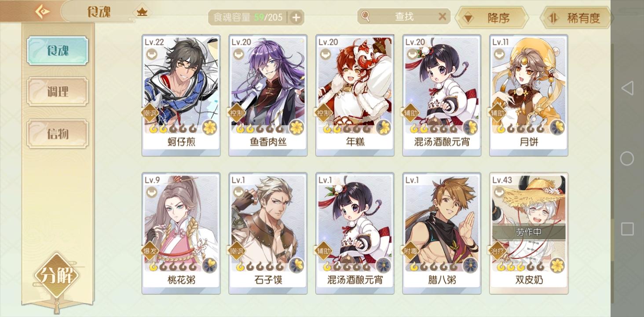
Task: Toggle the lock circle on 月饼 card
Action: point(499,54)
